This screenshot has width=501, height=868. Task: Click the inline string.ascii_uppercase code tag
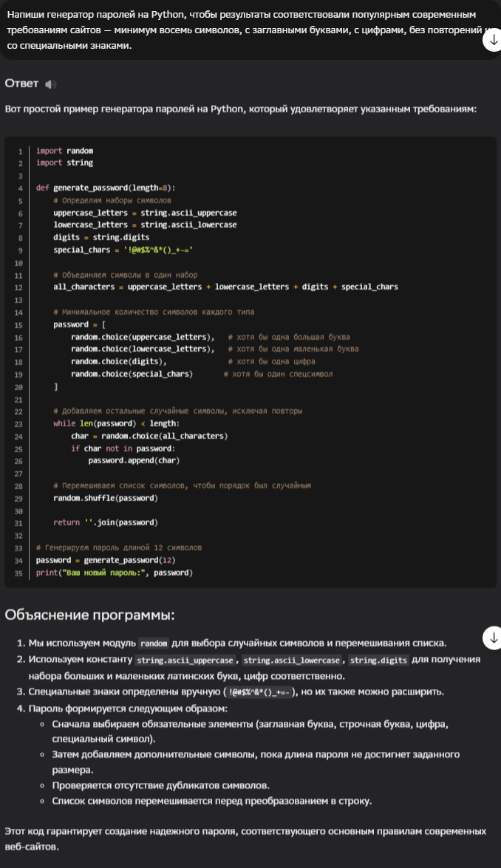coord(185,660)
